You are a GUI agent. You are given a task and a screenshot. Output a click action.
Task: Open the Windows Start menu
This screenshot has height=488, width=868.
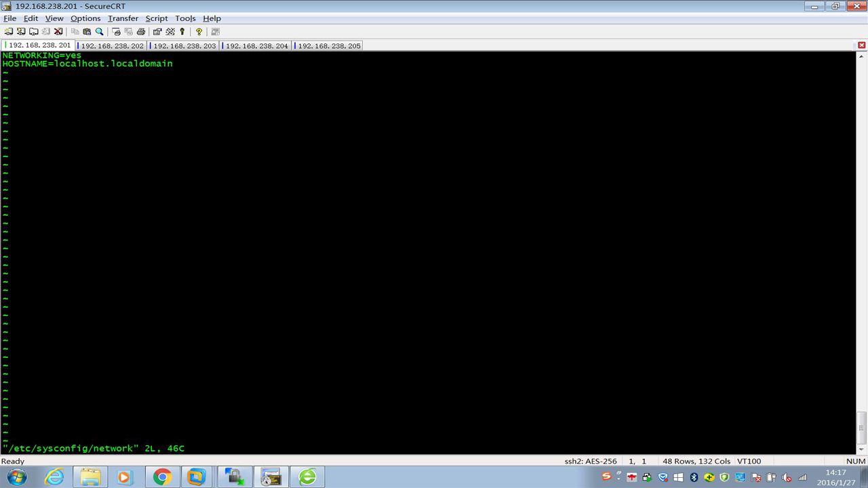pos(17,477)
